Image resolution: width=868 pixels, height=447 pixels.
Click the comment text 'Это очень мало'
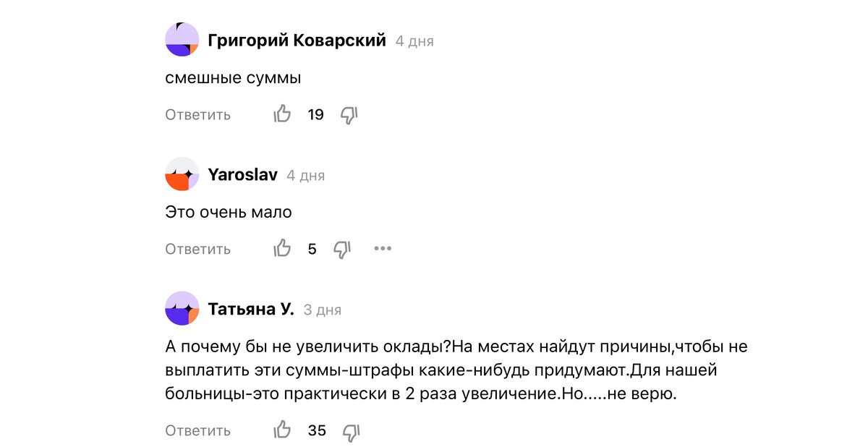(228, 211)
